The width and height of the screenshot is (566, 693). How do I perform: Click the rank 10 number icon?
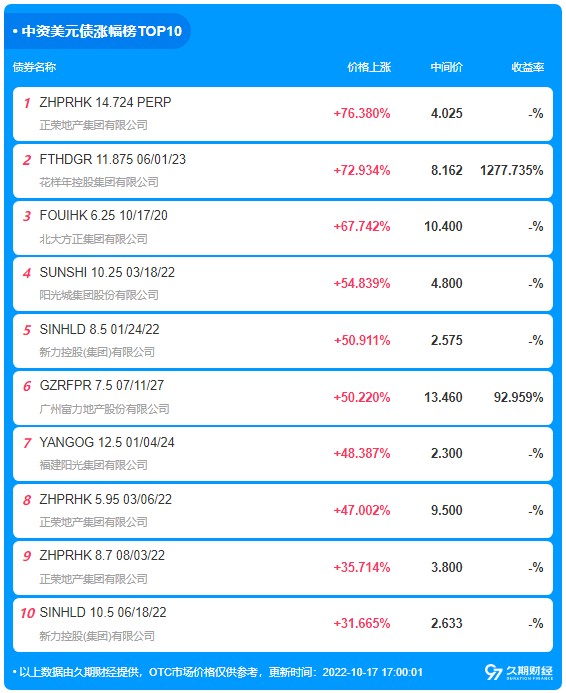(27, 613)
